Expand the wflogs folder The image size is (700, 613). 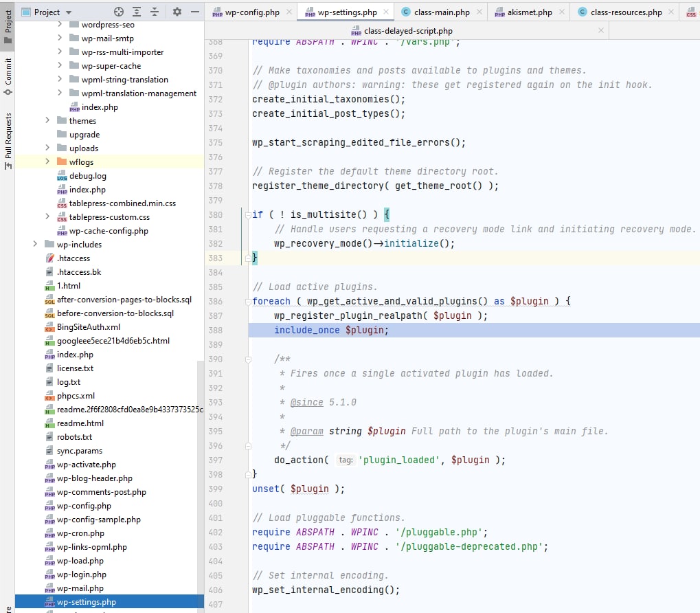[x=47, y=162]
